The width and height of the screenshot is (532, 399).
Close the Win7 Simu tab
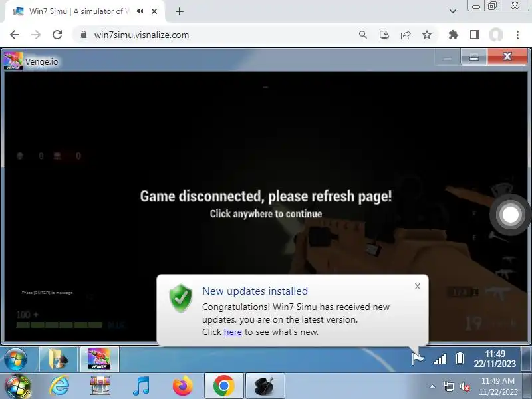click(x=154, y=11)
